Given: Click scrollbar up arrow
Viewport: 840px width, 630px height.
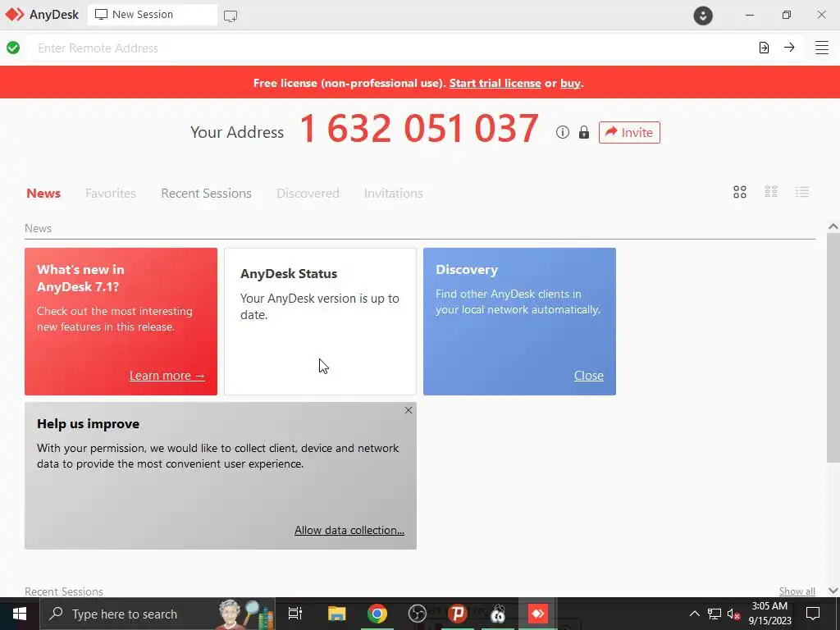Looking at the screenshot, I should [833, 226].
